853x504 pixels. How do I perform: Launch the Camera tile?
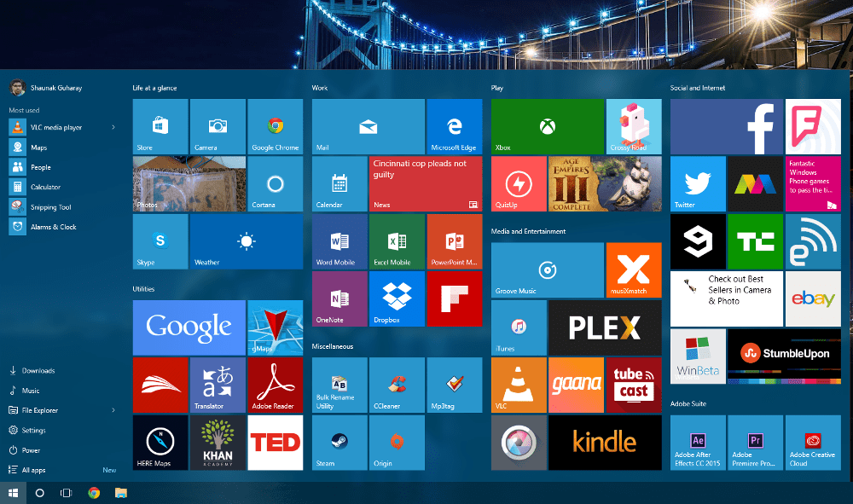click(218, 127)
